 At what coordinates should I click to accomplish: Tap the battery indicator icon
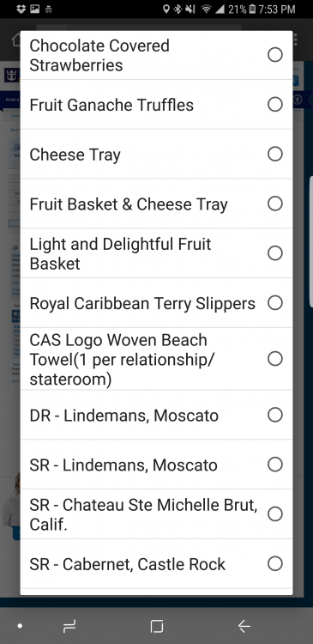click(x=252, y=9)
